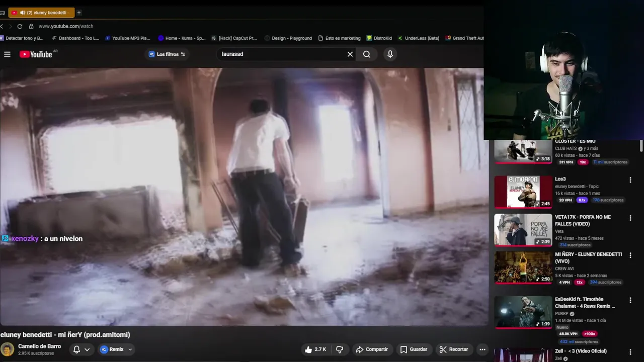Play the Los3 video thumbnail
This screenshot has height=362, width=644.
coord(523,192)
